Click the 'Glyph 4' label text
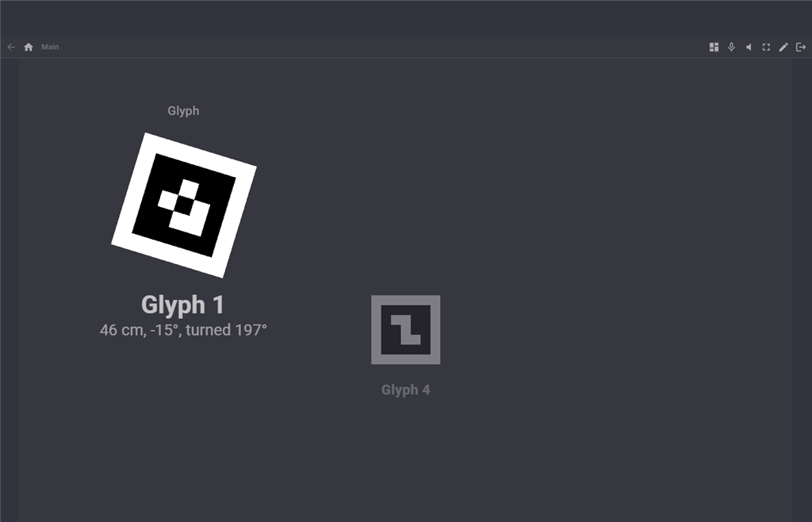Image resolution: width=812 pixels, height=522 pixels. point(405,390)
